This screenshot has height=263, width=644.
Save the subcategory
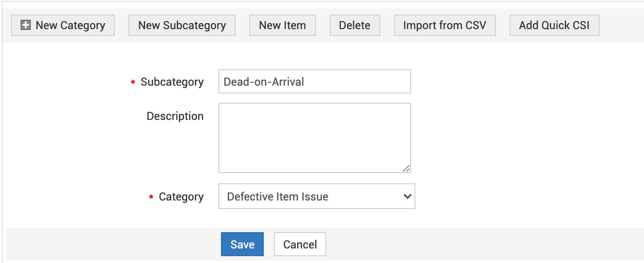click(x=242, y=244)
